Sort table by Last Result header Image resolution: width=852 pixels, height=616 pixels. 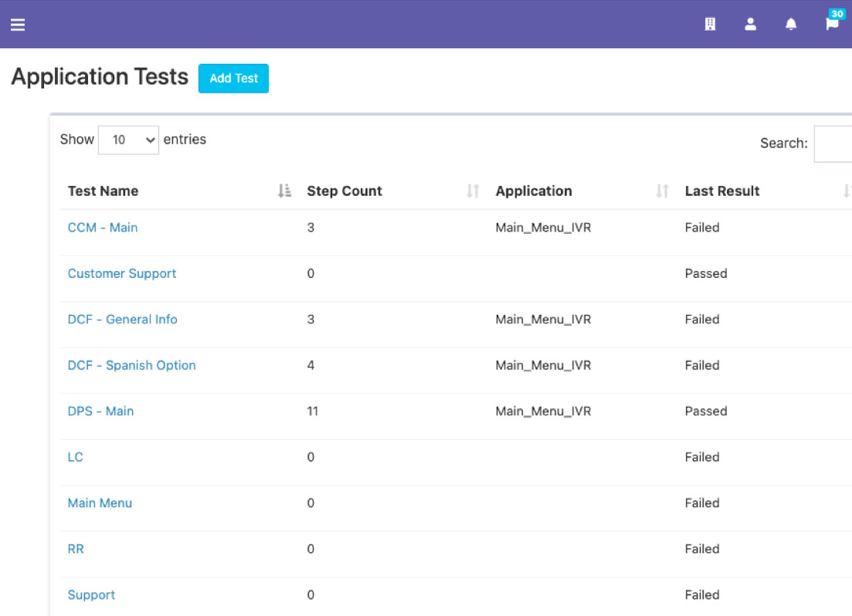coord(722,190)
